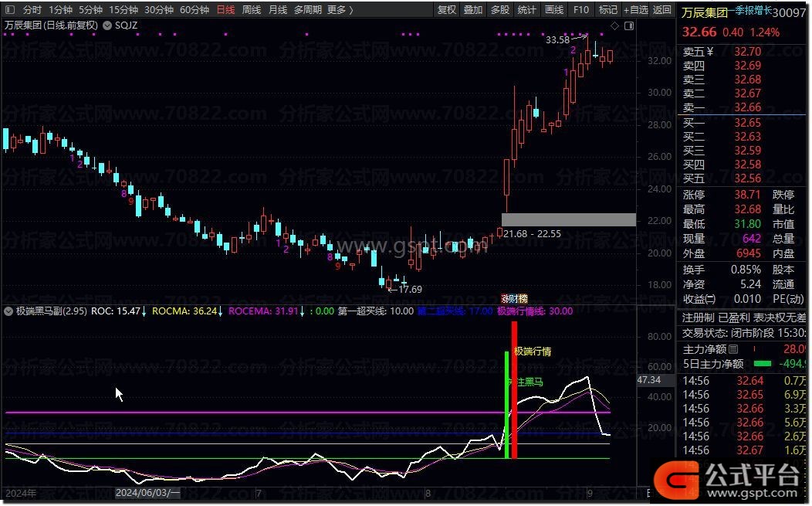This screenshot has width=812, height=506.
Task: Toggle the right info panel icon
Action: point(628,25)
